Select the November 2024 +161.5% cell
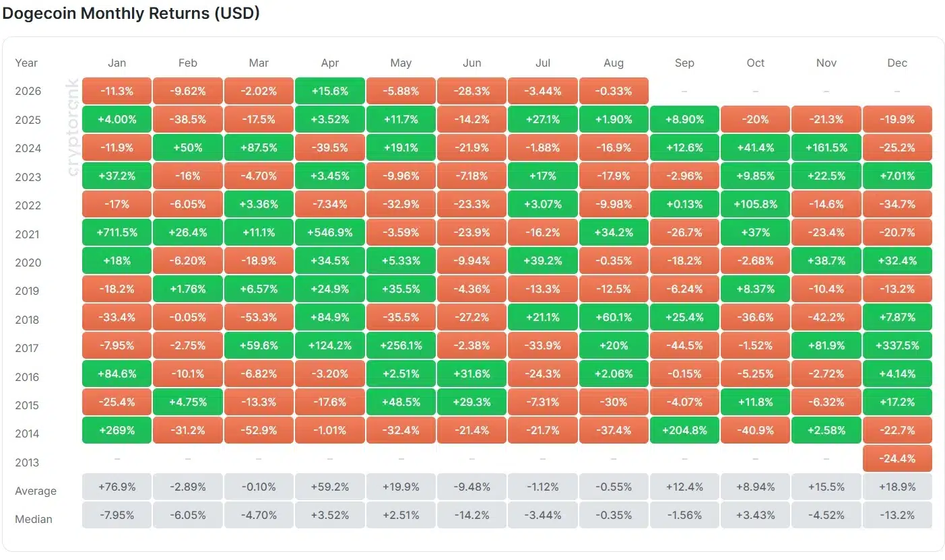This screenshot has height=560, width=945. point(826,147)
